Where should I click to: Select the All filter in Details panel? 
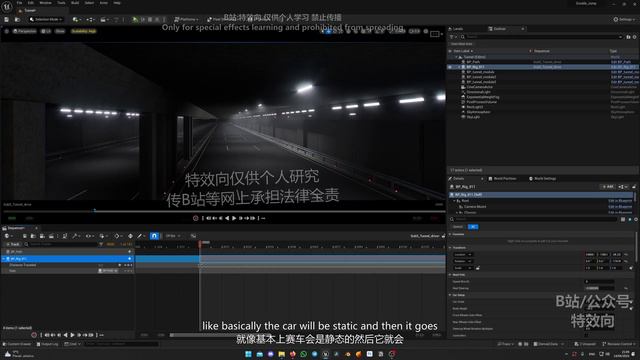(x=473, y=227)
